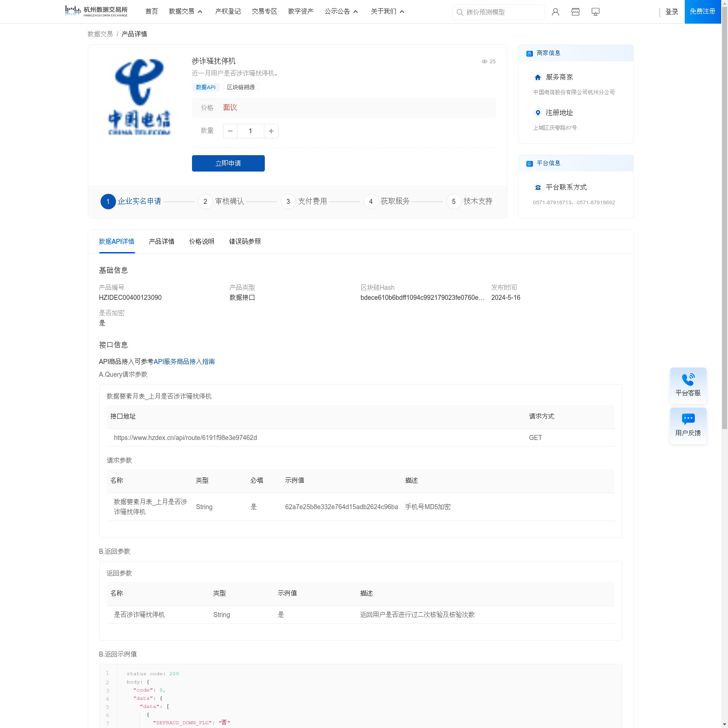Click the 登录 link
This screenshot has height=728, width=728.
pos(672,12)
